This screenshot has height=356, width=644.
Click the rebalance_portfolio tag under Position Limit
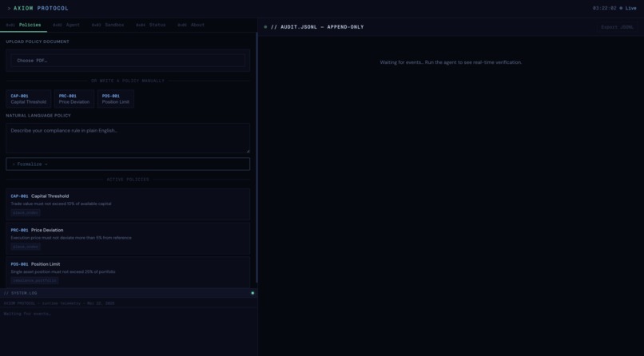[x=34, y=280]
